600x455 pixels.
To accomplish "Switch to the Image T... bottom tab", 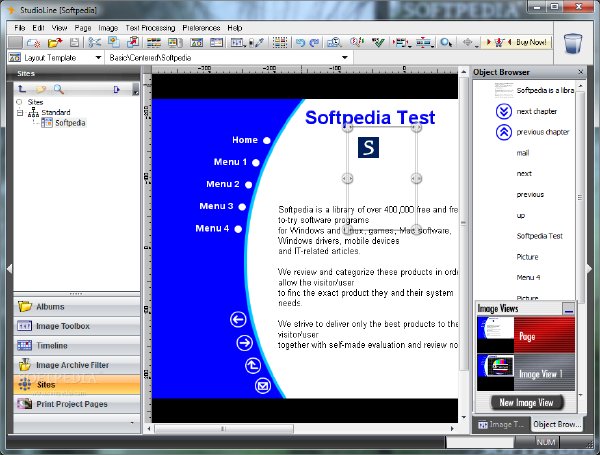I will point(501,424).
